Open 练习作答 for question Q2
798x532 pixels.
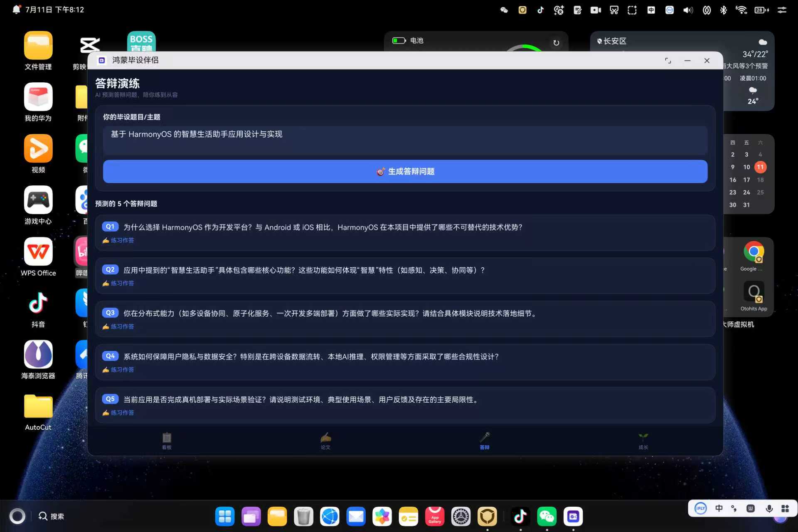118,283
